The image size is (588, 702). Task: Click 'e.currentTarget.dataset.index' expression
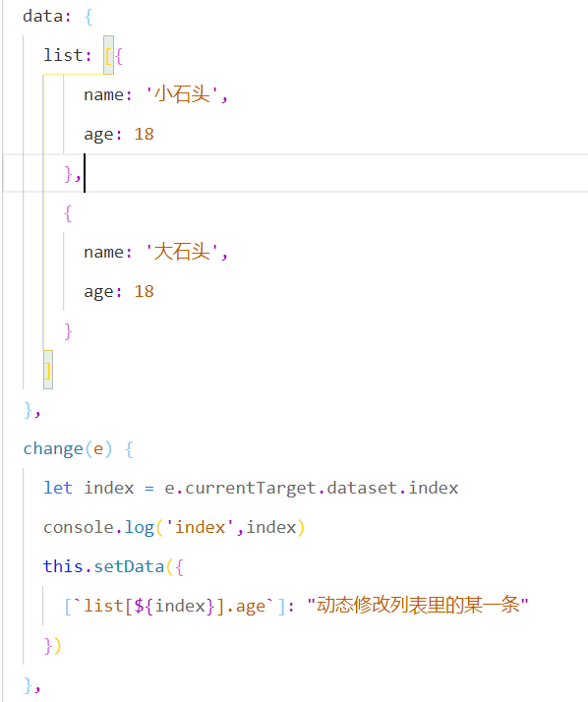(x=312, y=488)
